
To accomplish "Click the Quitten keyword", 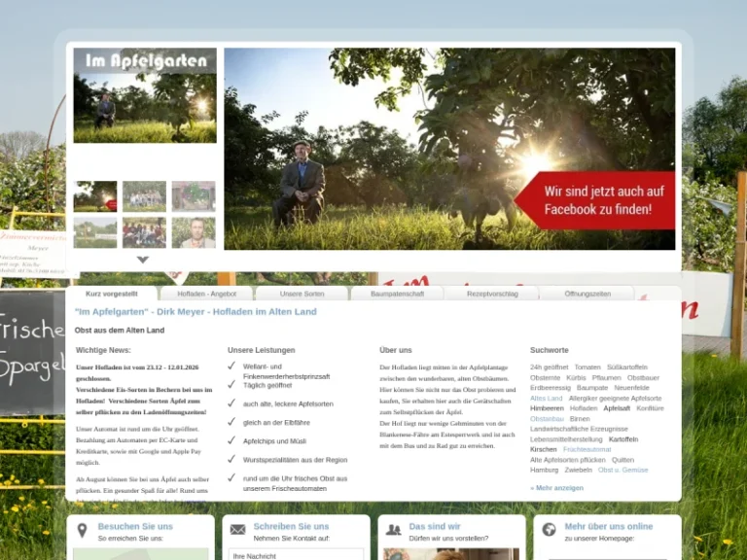I will pos(622,460).
